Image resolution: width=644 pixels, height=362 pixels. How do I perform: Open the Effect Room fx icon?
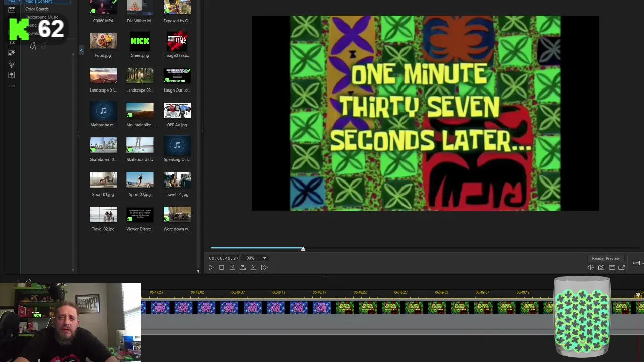pyautogui.click(x=12, y=42)
